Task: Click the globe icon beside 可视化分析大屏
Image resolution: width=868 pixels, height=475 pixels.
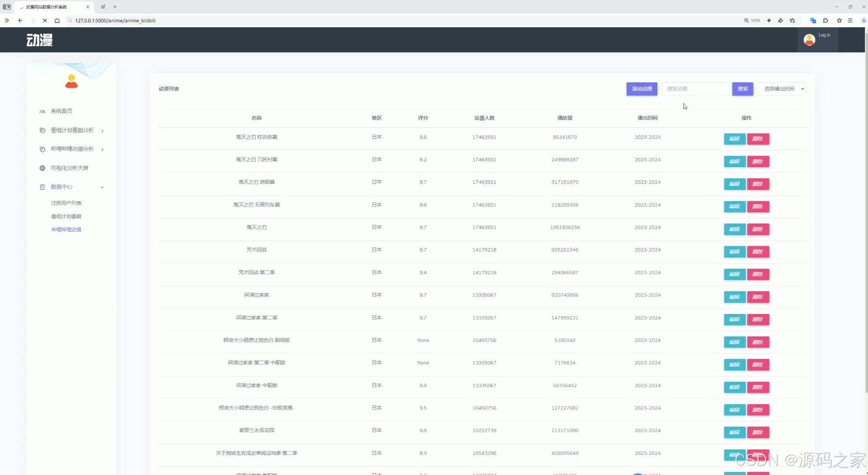Action: [x=42, y=168]
